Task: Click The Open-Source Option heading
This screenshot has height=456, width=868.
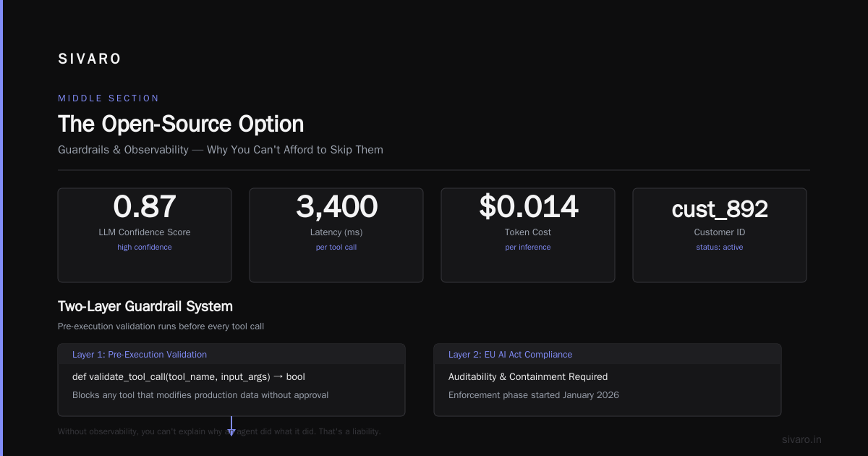Action: click(181, 124)
